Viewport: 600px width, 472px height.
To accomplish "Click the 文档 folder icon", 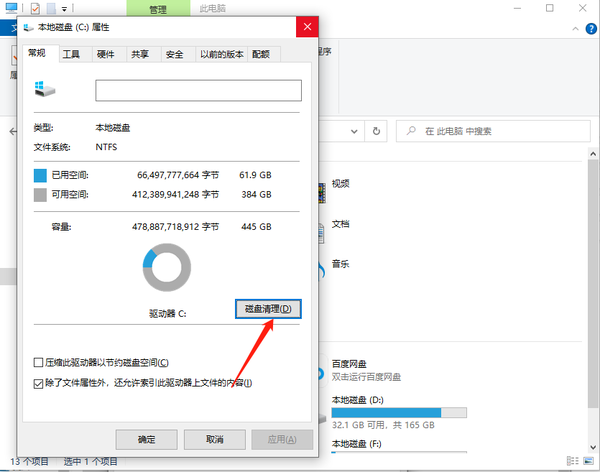I will (x=322, y=233).
